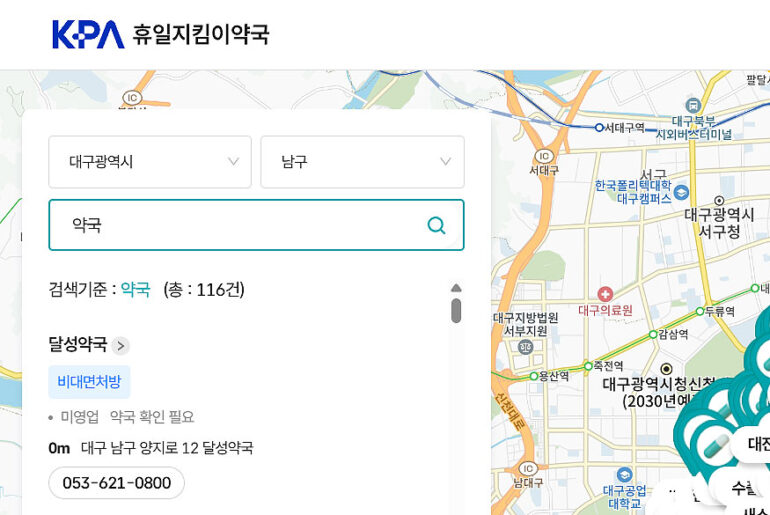Click the 대구광역시 서구청 office marker
Viewport: 770px width, 515px height.
[719, 200]
